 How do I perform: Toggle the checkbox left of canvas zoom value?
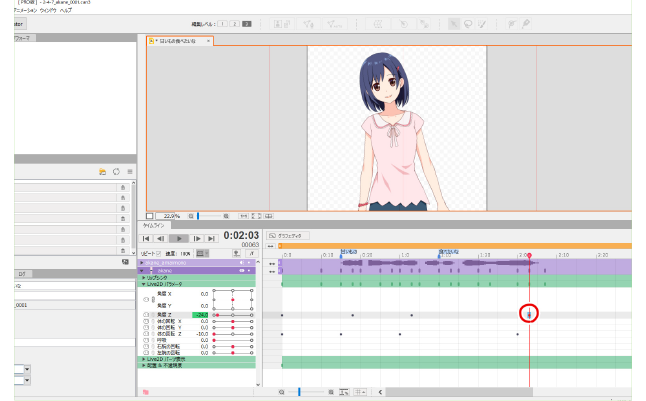[150, 216]
